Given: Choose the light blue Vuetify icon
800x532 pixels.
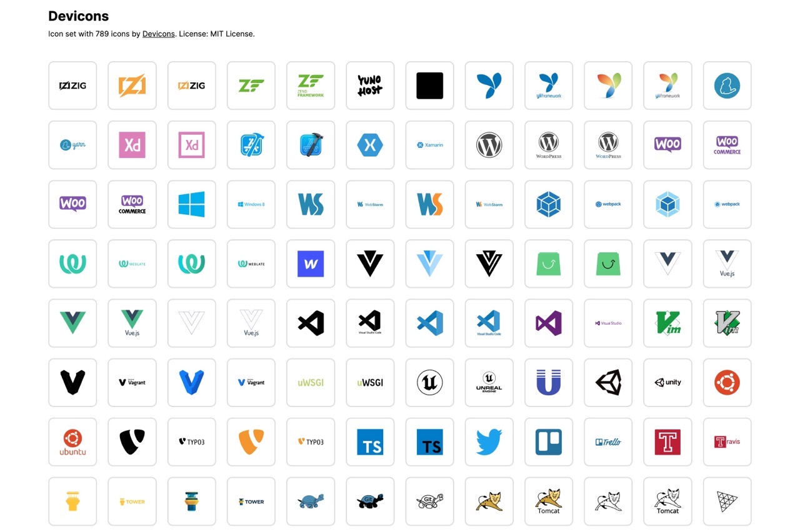Looking at the screenshot, I should pos(430,264).
